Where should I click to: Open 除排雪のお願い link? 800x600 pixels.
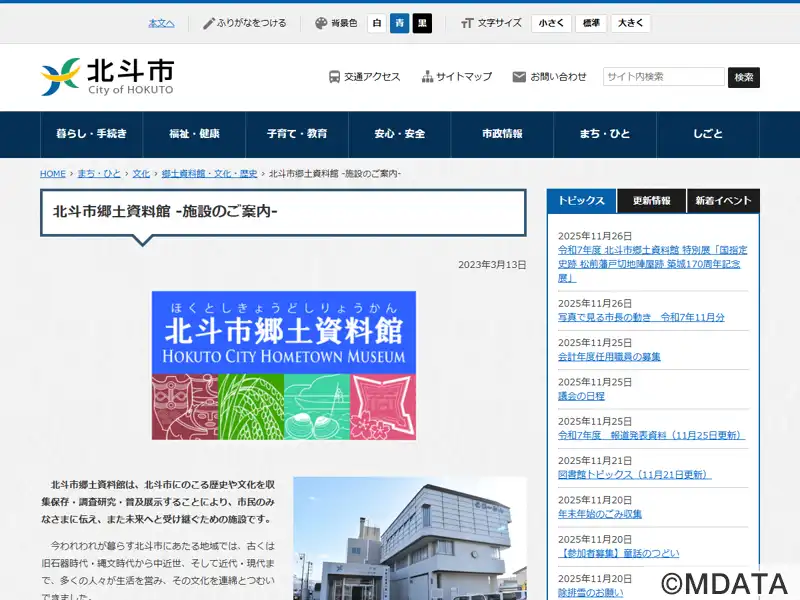[x=590, y=592]
